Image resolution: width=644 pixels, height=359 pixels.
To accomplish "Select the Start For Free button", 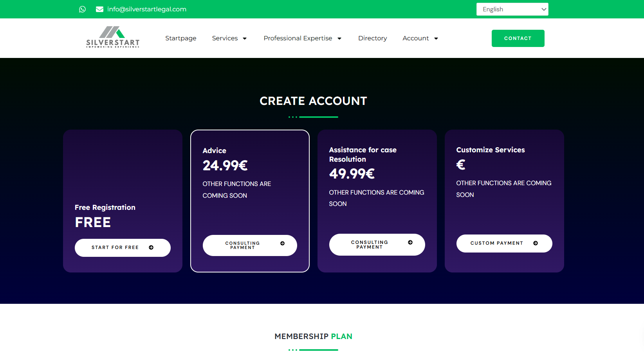I will click(123, 248).
